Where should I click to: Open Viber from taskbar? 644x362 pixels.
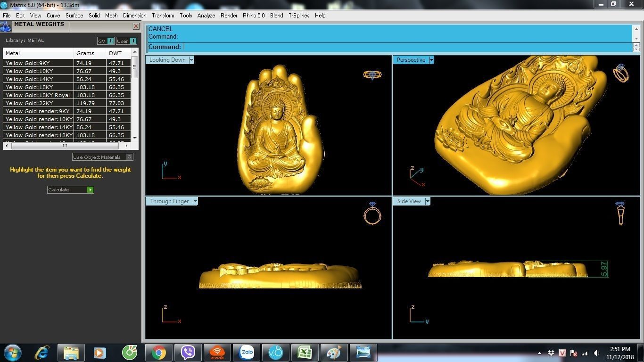tap(188, 353)
